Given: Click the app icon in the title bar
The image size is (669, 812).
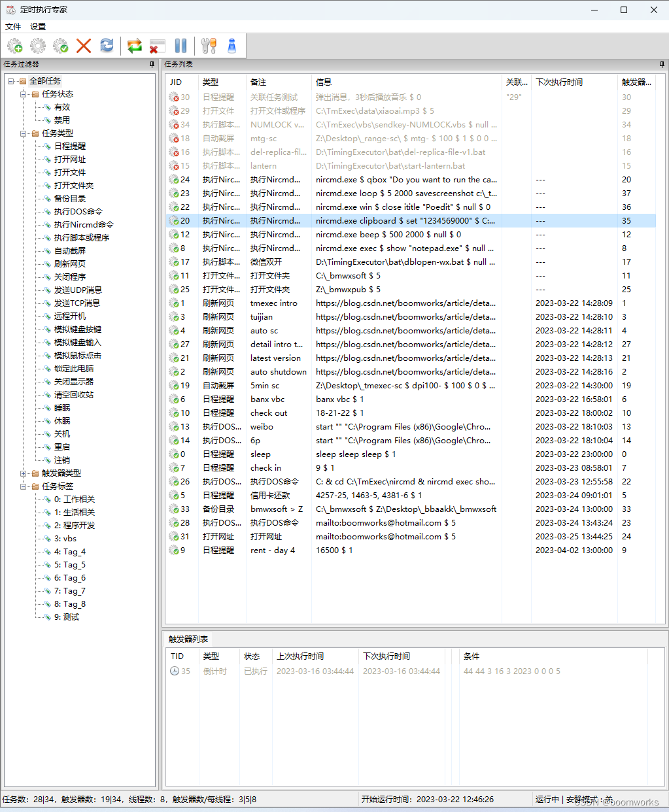Looking at the screenshot, I should 10,10.
